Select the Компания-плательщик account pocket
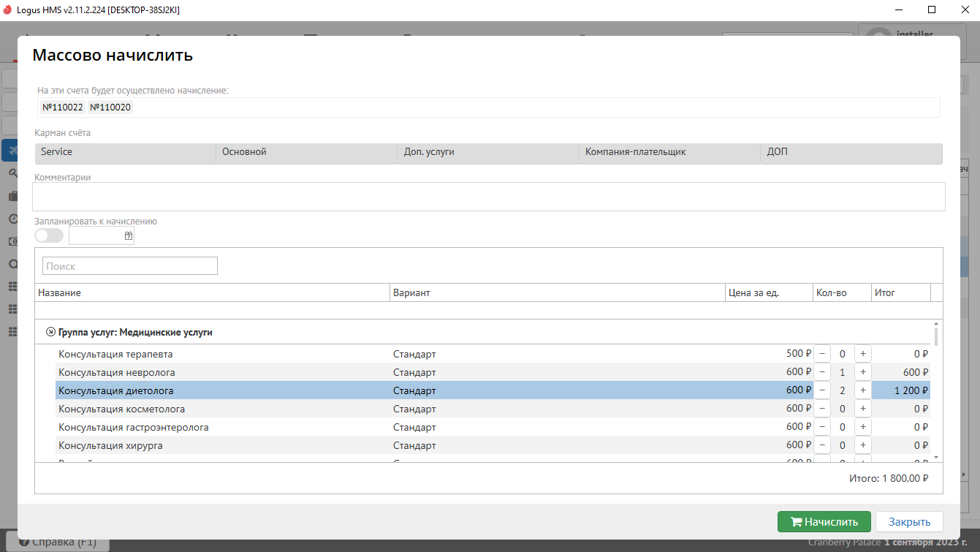 tap(670, 153)
